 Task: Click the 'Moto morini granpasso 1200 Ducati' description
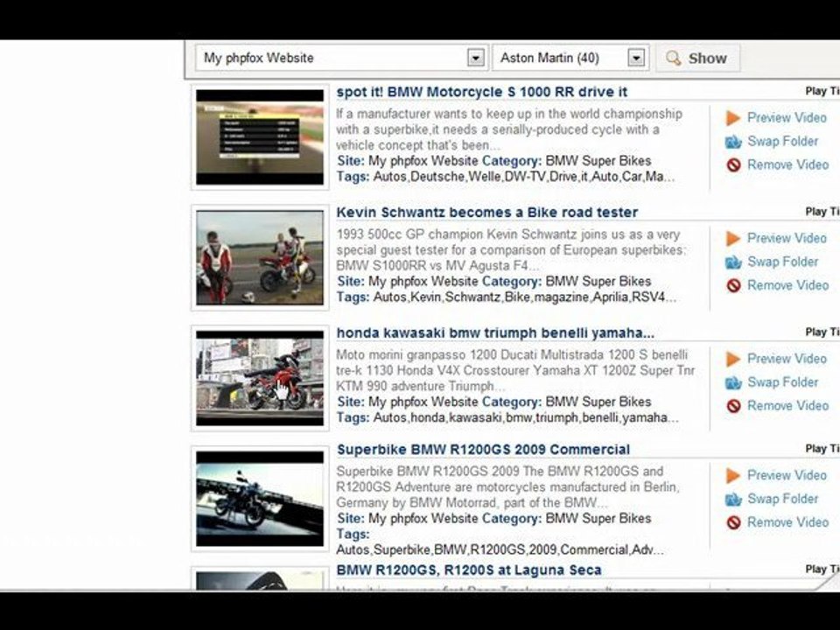tap(515, 371)
